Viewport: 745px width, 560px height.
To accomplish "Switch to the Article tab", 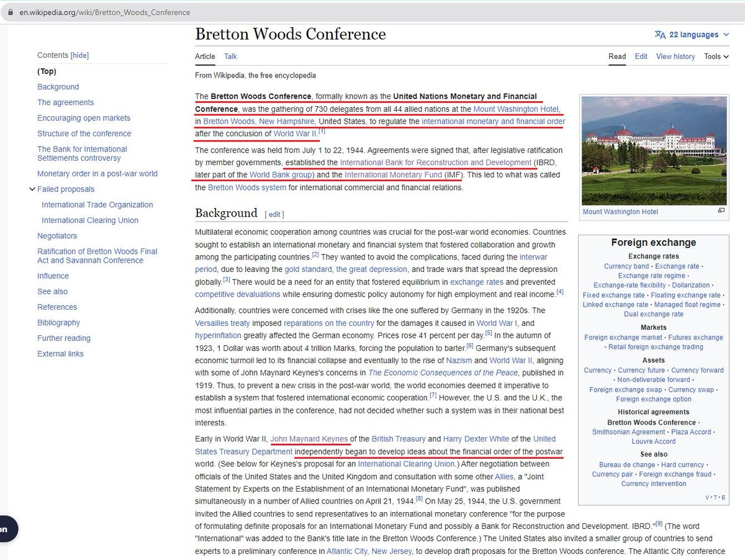I will point(205,56).
